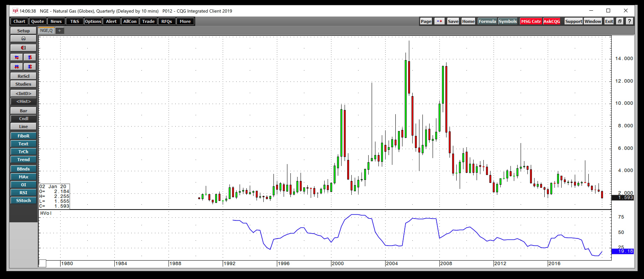Click the small box at chart corner
This screenshot has height=279, width=644.
42,263
